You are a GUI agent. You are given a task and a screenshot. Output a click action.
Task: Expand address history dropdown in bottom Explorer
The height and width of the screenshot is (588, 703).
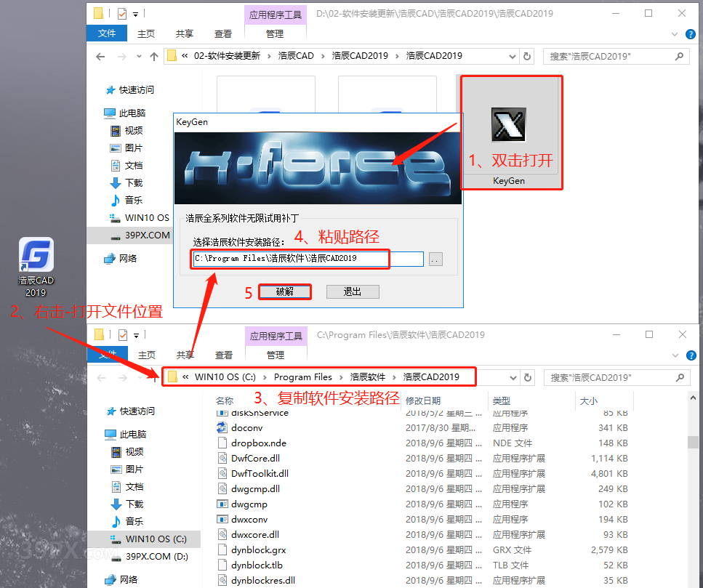(x=513, y=378)
